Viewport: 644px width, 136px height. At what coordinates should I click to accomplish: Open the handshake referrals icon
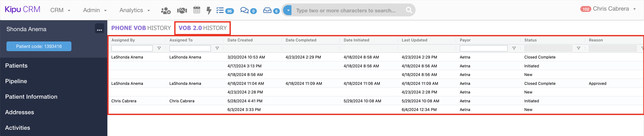[x=182, y=11]
